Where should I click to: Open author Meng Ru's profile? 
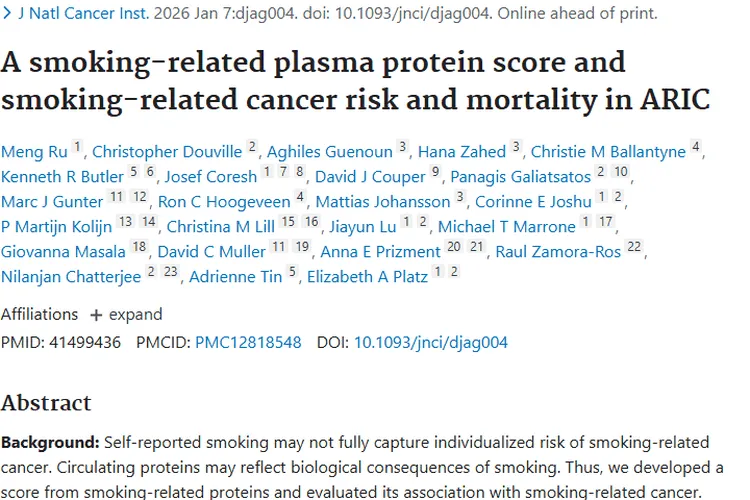click(x=33, y=152)
